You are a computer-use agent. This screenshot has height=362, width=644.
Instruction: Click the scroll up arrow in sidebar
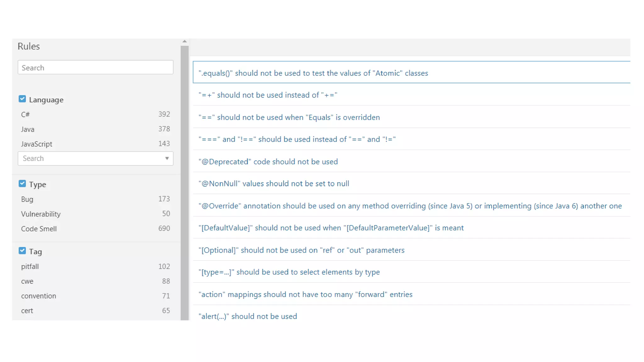point(185,41)
